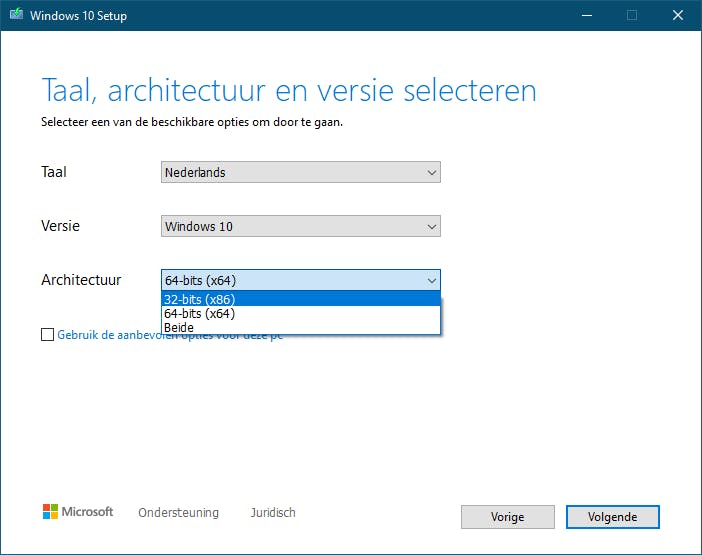Close the Windows 10 Setup window

(x=678, y=15)
